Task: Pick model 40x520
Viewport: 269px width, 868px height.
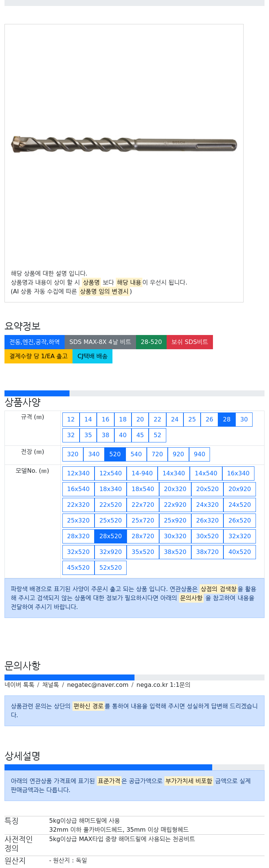Action: 239,552
